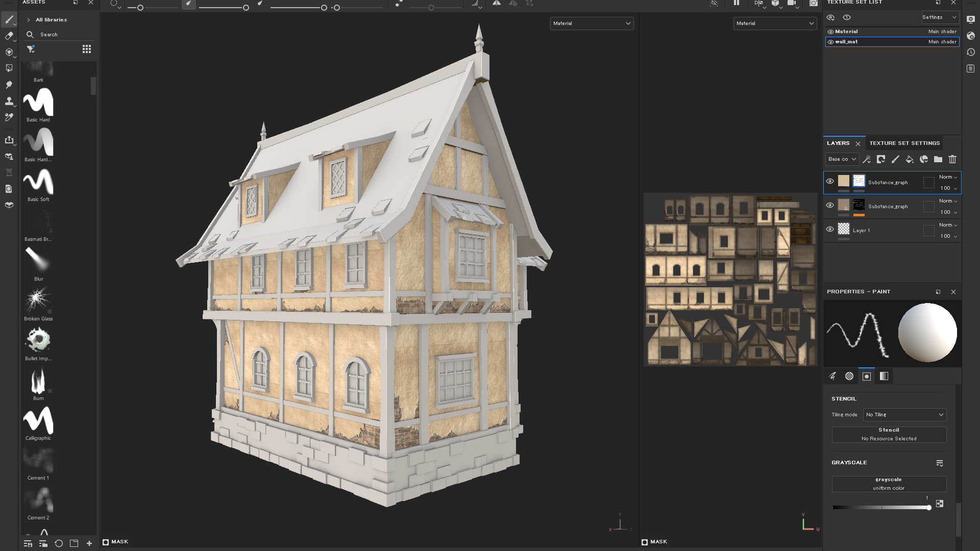Add a new fill layer

point(910,159)
